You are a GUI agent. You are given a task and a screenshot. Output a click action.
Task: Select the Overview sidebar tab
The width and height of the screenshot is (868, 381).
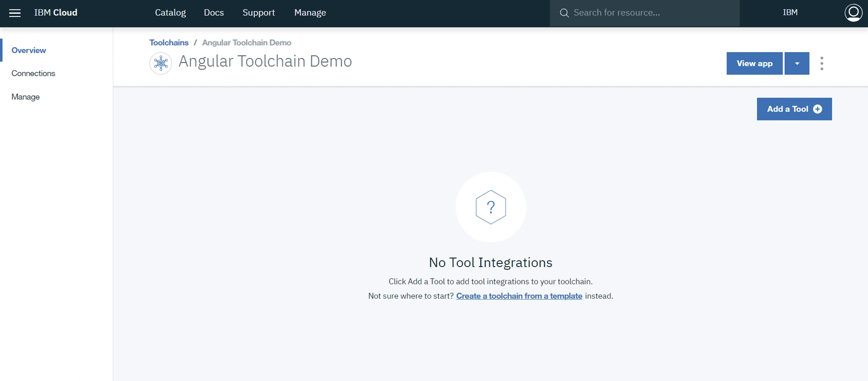pos(29,50)
